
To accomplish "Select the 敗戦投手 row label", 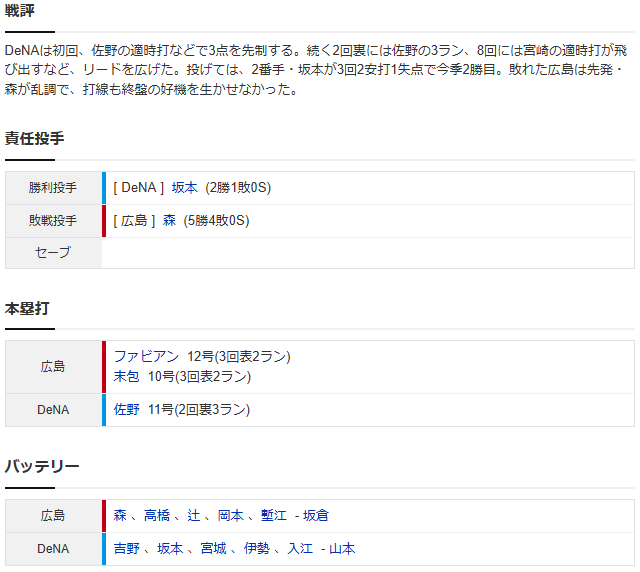I will [53, 221].
